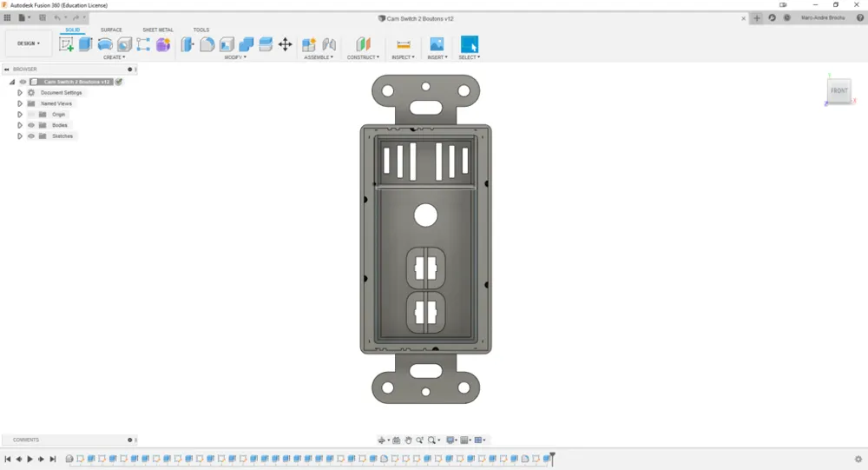Toggle visibility of Origin folder
The height and width of the screenshot is (470, 868).
[31, 115]
